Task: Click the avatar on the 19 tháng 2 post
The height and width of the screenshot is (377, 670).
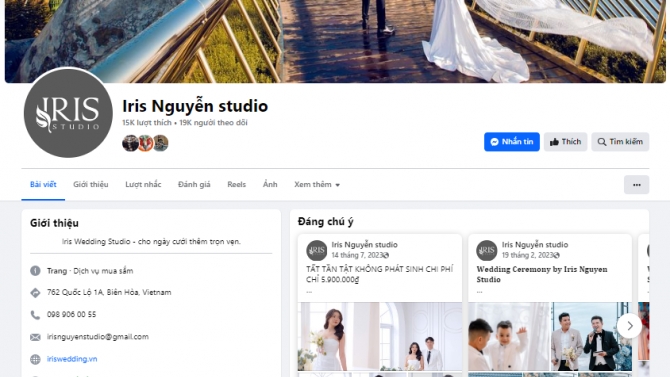Action: pyautogui.click(x=487, y=250)
